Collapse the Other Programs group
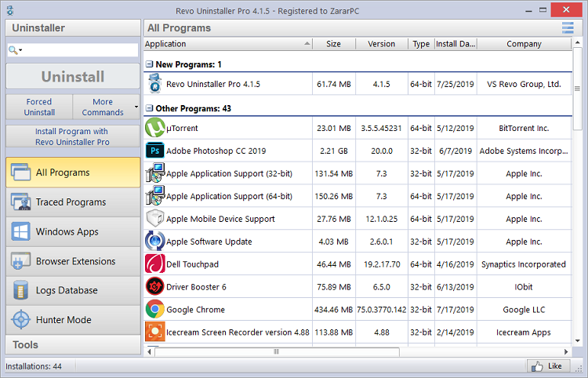 (x=149, y=108)
